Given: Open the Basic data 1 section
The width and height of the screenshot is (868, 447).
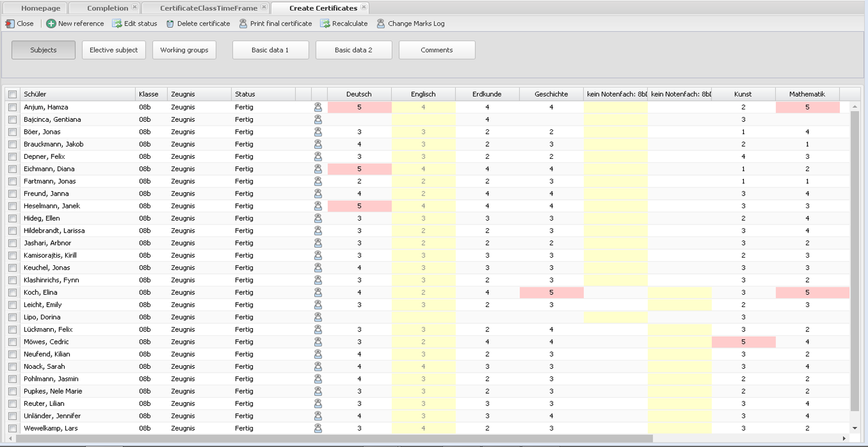Looking at the screenshot, I should 270,50.
